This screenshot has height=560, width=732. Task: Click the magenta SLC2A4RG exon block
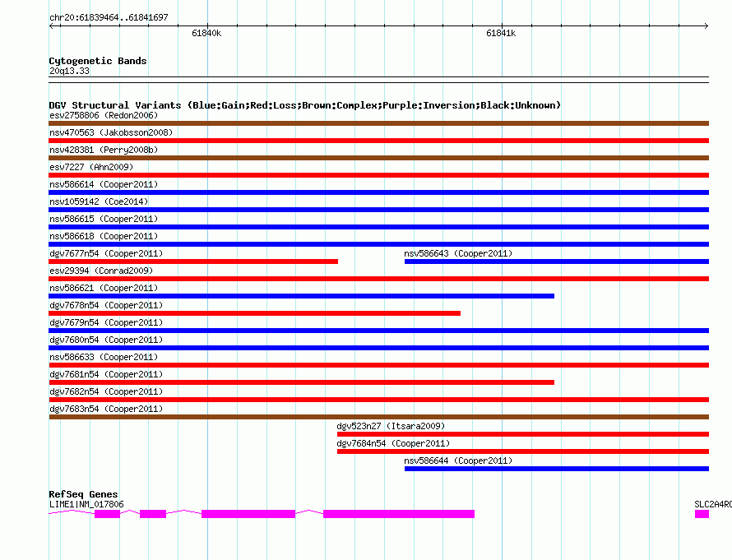(x=702, y=514)
